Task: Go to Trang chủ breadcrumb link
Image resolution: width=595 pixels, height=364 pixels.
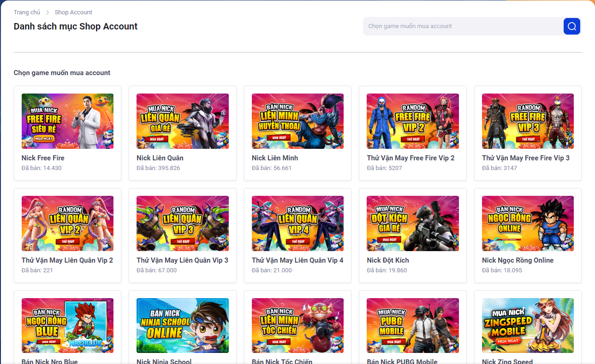Action: [x=27, y=12]
